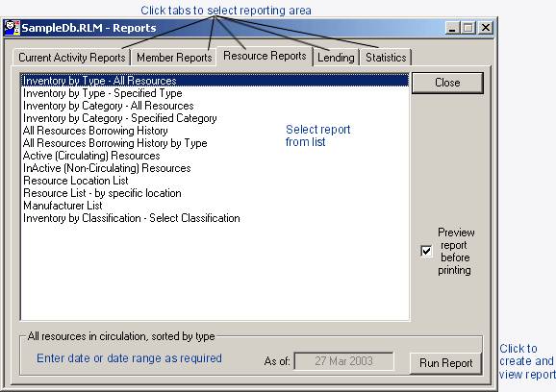The width and height of the screenshot is (556, 392).
Task: Toggle Preview report before printing checkbox
Action: 426,251
